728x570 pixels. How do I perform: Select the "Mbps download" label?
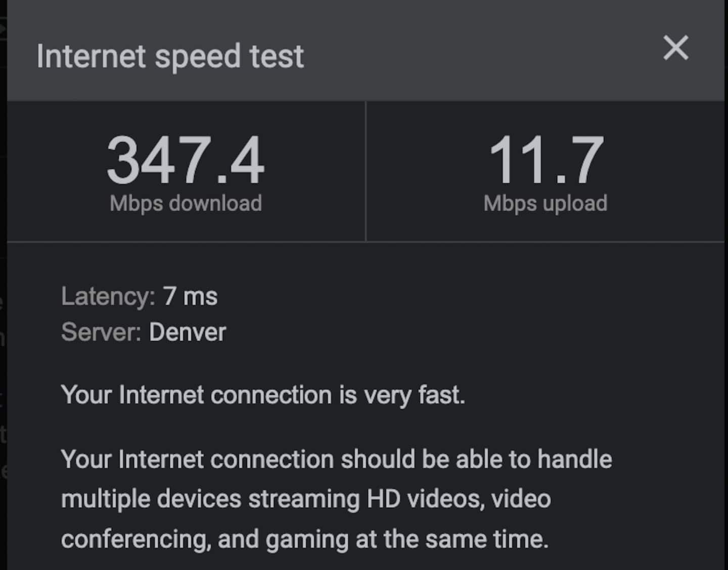click(186, 203)
